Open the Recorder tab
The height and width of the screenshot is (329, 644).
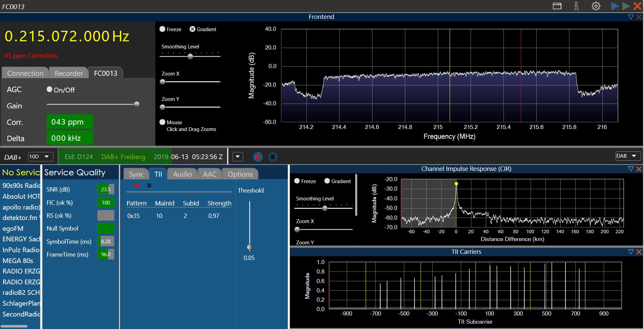[x=69, y=73]
